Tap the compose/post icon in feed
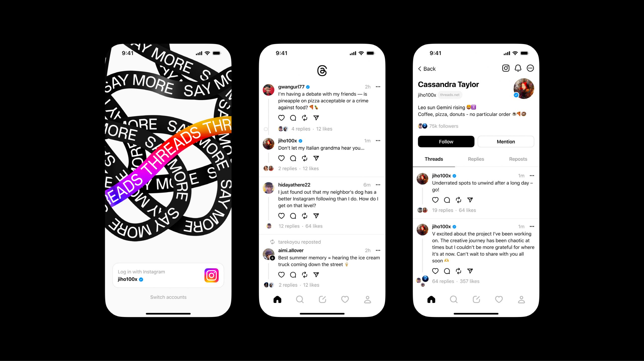This screenshot has height=361, width=644. coord(322,300)
